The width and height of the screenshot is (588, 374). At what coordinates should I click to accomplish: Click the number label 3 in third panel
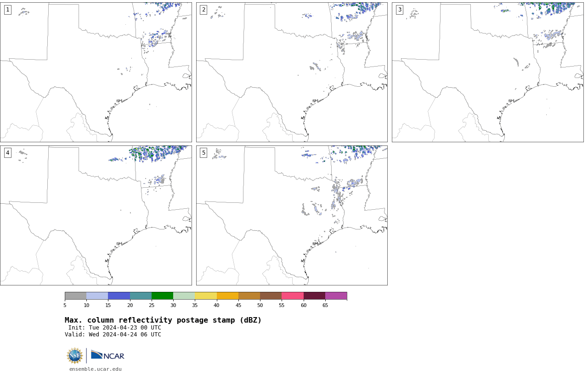pyautogui.click(x=399, y=10)
